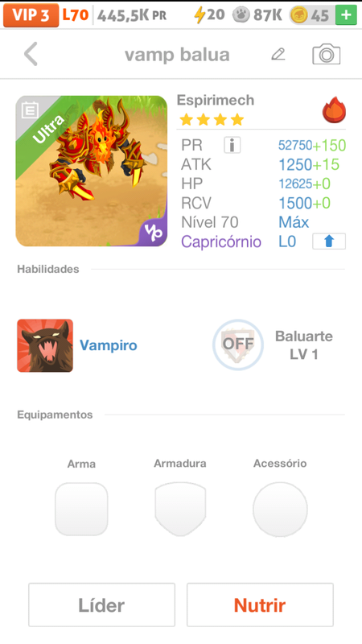This screenshot has width=362, height=644.
Task: Upgrade Capricórnio level with blue arrow
Action: click(329, 241)
